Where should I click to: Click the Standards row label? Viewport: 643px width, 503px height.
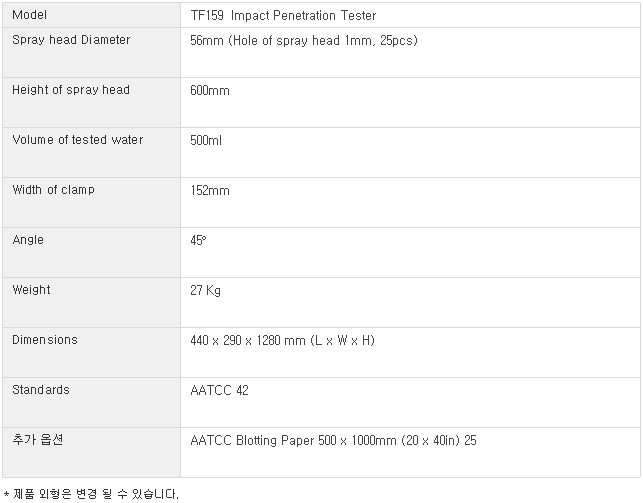41,390
